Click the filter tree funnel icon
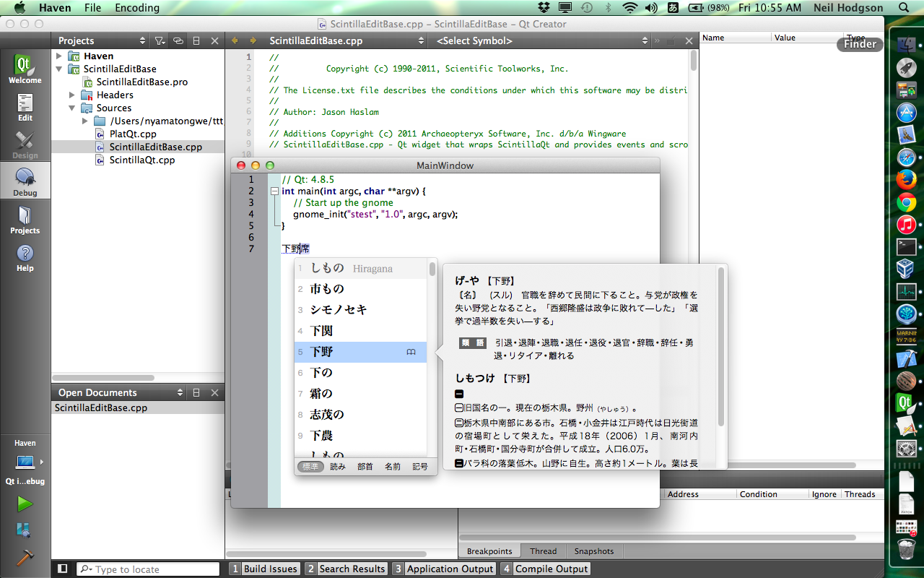This screenshot has width=924, height=578. click(x=159, y=41)
